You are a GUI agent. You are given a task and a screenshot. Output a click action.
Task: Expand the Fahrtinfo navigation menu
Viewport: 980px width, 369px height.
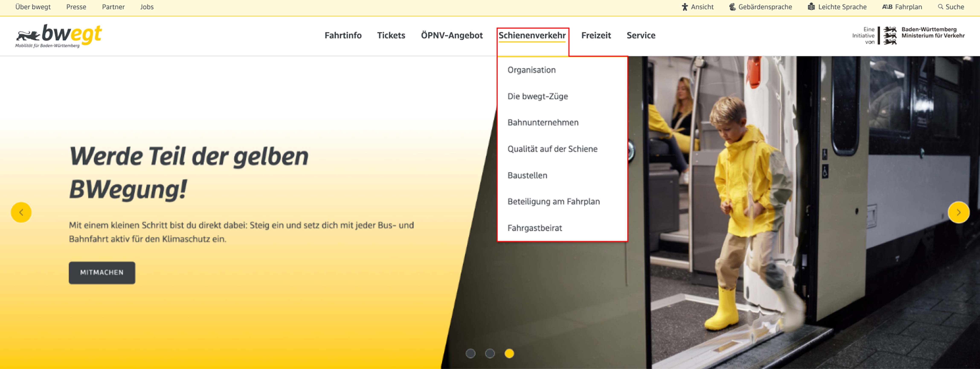343,35
